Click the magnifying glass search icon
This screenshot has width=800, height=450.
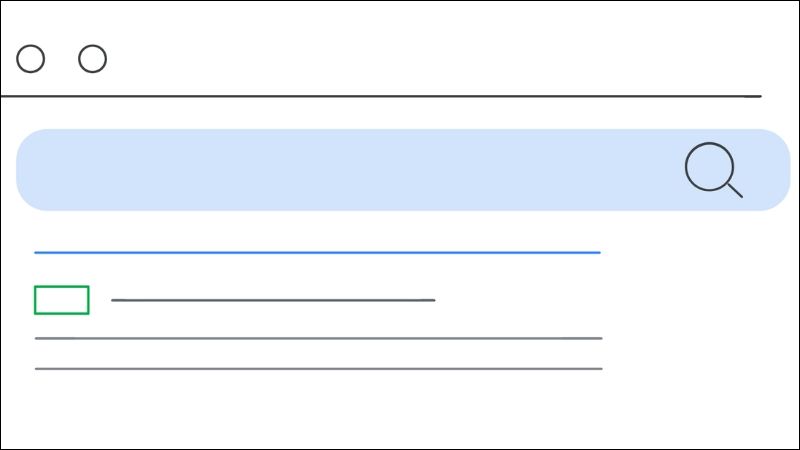[x=713, y=169]
